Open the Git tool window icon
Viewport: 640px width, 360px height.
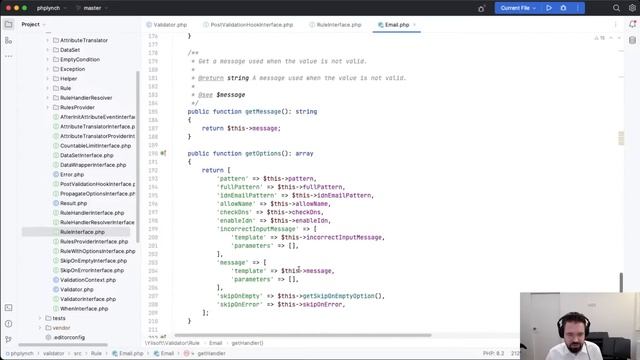coord(8,339)
